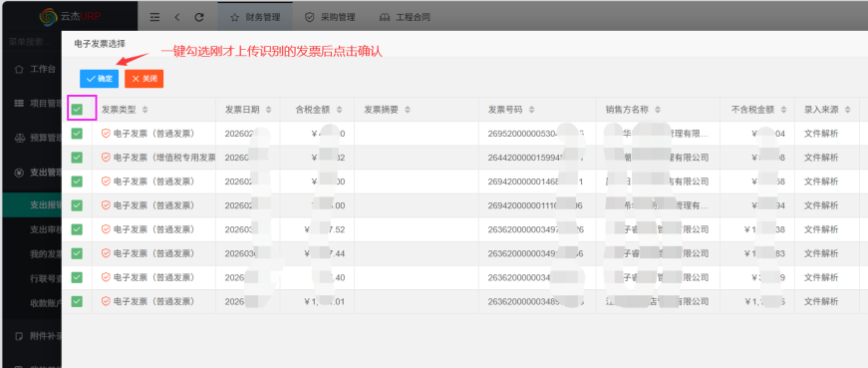Open the 我的发票 submenu item
Viewport: 868px width, 368px height.
pos(31,254)
